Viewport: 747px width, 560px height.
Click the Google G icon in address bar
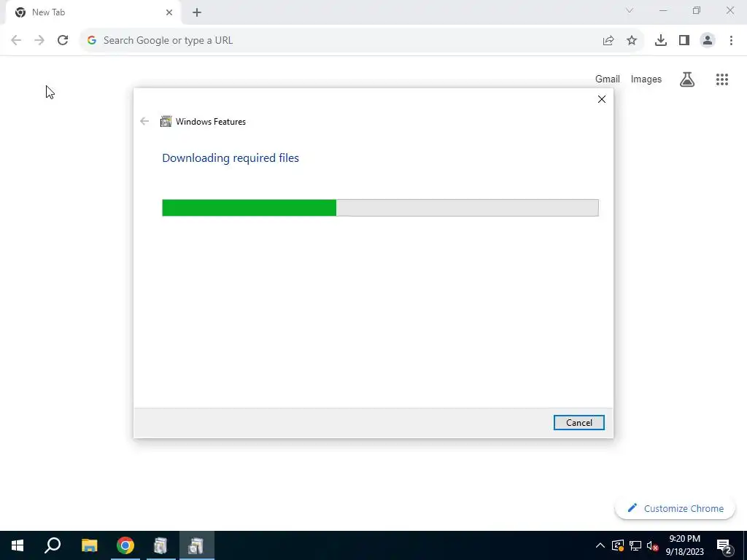click(92, 41)
